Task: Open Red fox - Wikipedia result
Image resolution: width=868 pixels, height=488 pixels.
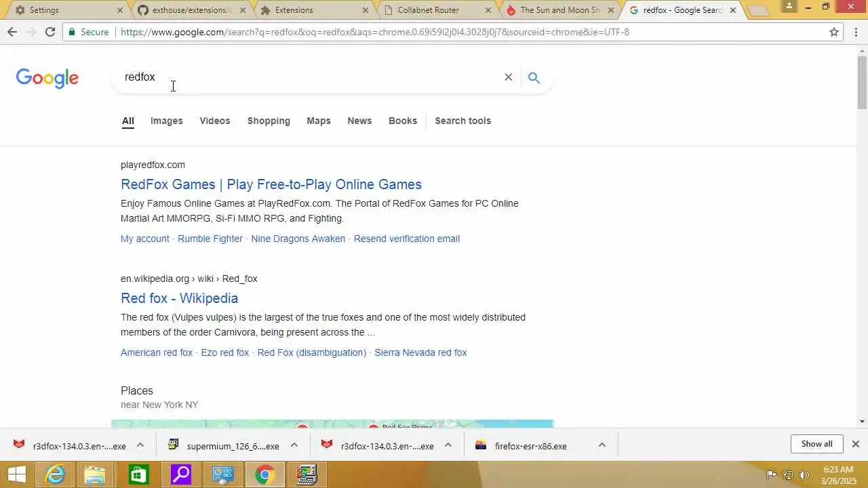Action: (180, 298)
